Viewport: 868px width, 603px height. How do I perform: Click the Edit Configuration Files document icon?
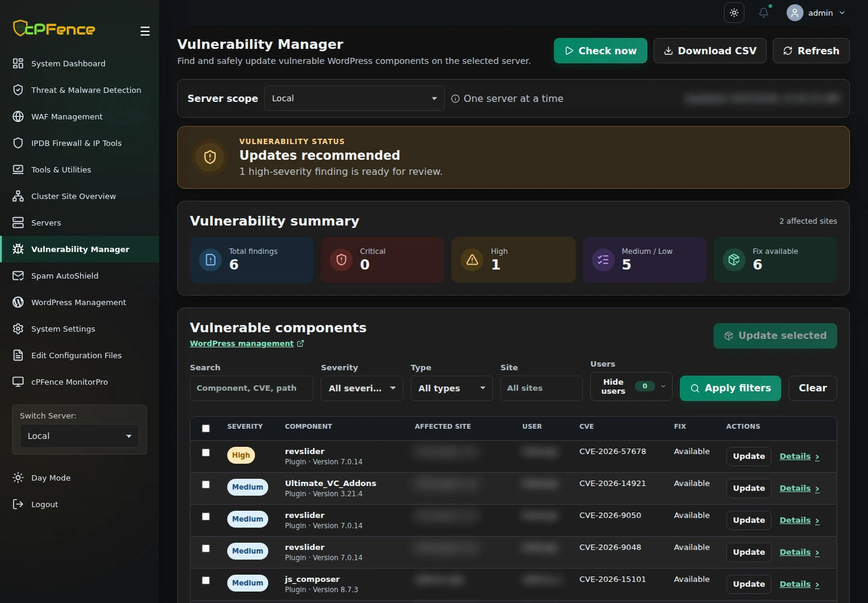tap(18, 355)
